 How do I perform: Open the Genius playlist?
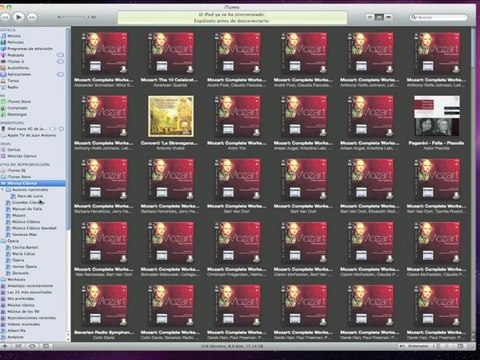click(x=14, y=150)
